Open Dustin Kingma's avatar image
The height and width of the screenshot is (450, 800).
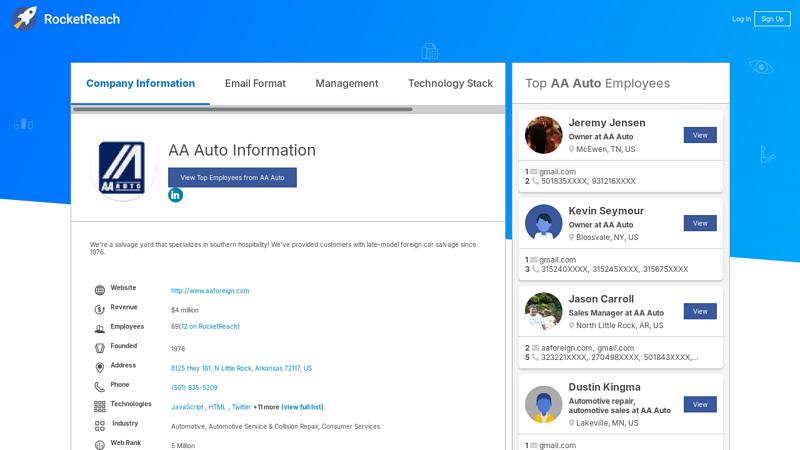(x=543, y=404)
